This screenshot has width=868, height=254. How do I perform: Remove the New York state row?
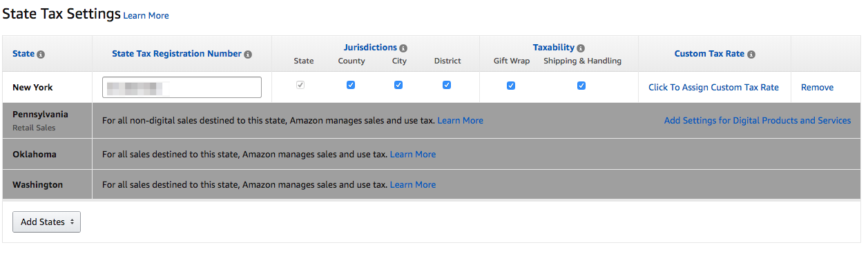coord(817,88)
